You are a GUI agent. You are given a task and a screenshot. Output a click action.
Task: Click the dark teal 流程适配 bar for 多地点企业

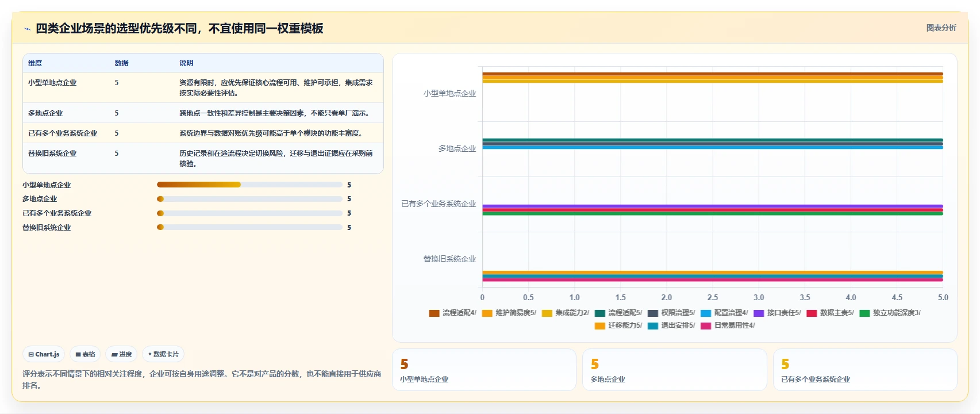(x=713, y=140)
